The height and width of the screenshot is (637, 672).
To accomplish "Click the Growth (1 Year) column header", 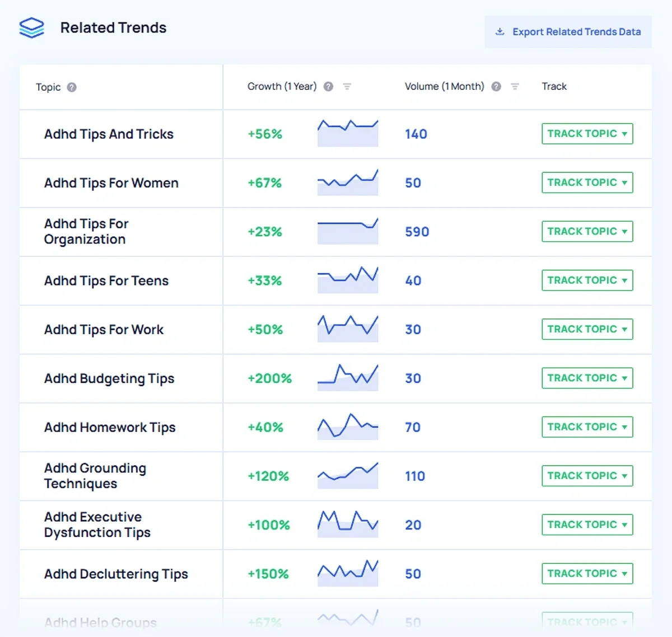I will coord(282,87).
